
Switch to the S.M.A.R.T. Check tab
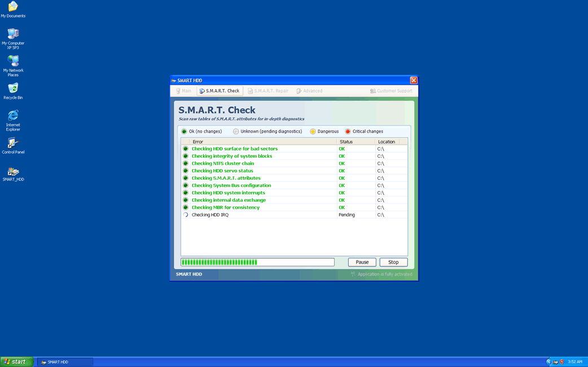[220, 91]
